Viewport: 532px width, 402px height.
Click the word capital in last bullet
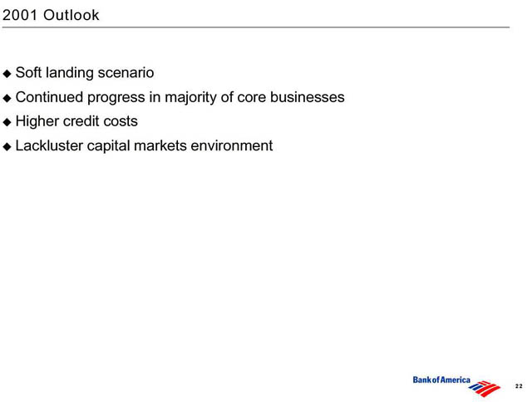(x=108, y=146)
